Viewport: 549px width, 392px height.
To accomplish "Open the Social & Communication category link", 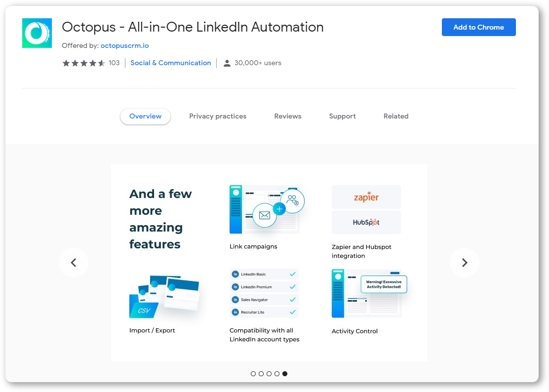I will tap(171, 63).
